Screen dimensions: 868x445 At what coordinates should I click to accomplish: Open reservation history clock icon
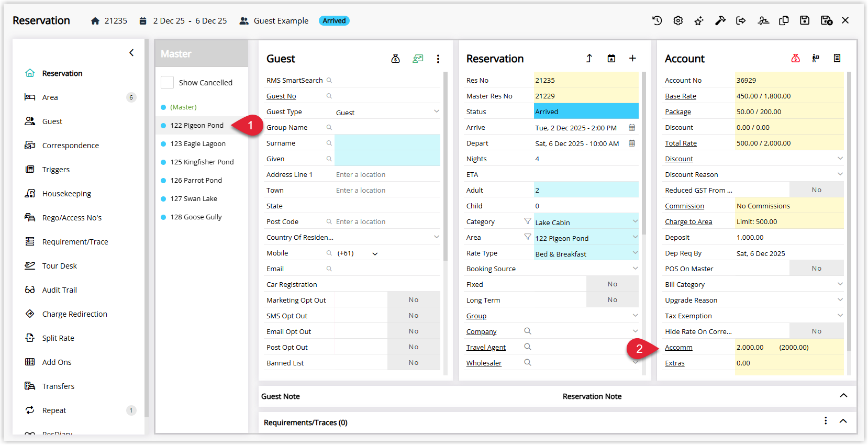(x=657, y=20)
